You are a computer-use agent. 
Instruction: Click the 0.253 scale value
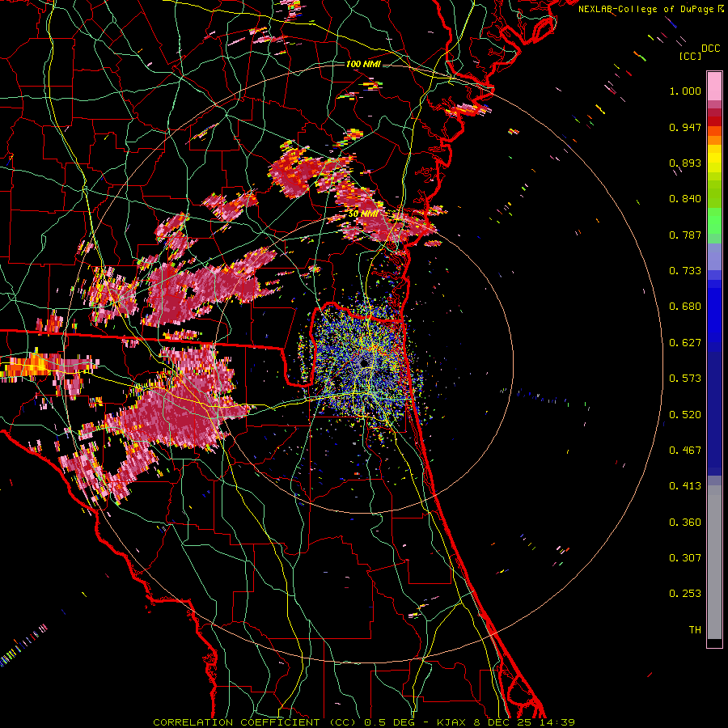point(685,594)
